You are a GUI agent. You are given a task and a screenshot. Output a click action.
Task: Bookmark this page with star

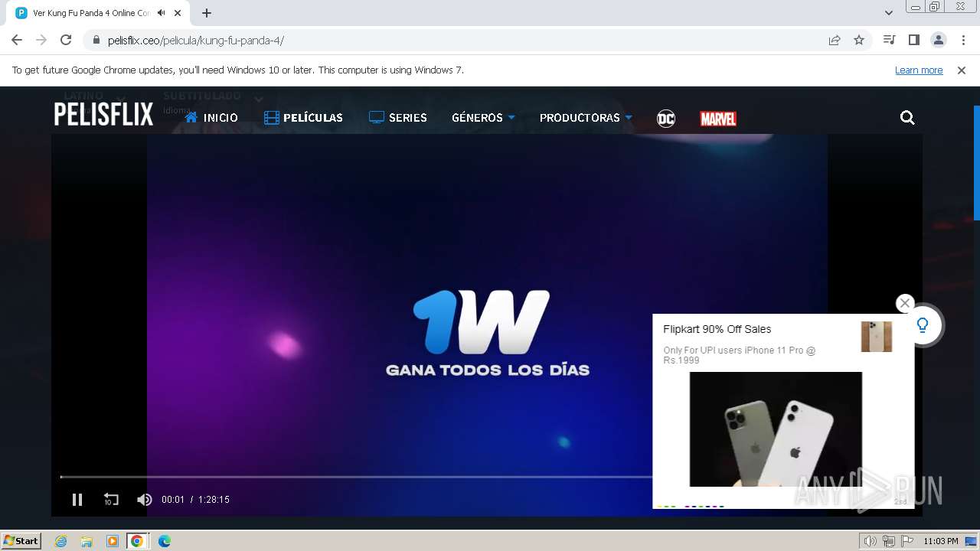click(x=859, y=41)
